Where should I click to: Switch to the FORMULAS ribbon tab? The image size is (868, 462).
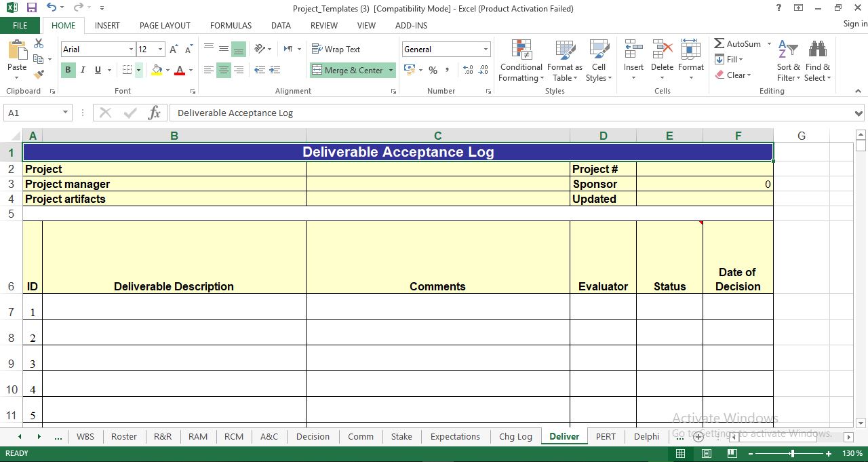[x=231, y=25]
